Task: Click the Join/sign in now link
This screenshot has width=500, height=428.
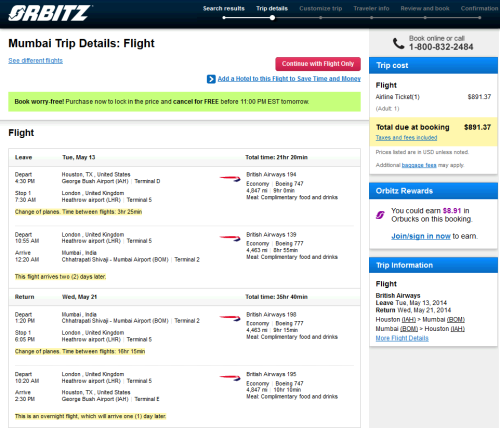Action: pyautogui.click(x=421, y=236)
